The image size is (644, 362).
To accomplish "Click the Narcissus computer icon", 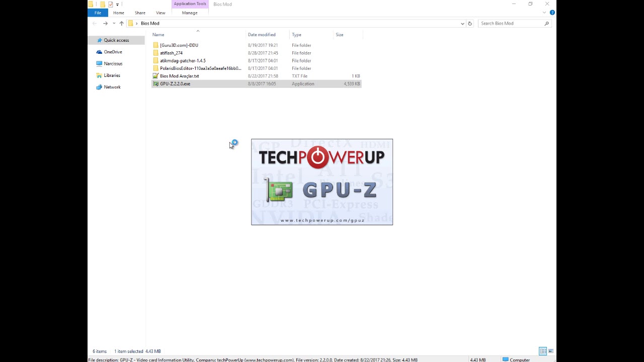I will [99, 63].
